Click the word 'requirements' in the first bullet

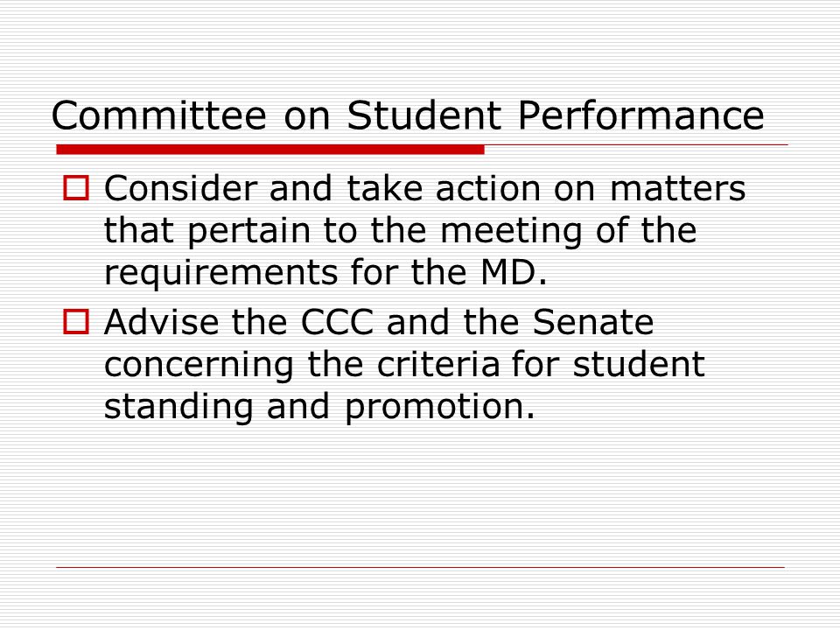(221, 273)
